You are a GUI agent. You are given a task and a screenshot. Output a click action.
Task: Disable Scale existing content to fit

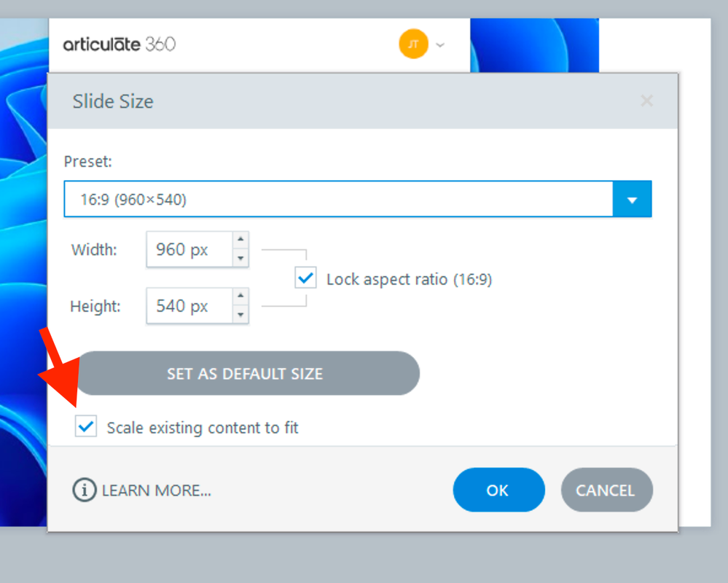[86, 427]
